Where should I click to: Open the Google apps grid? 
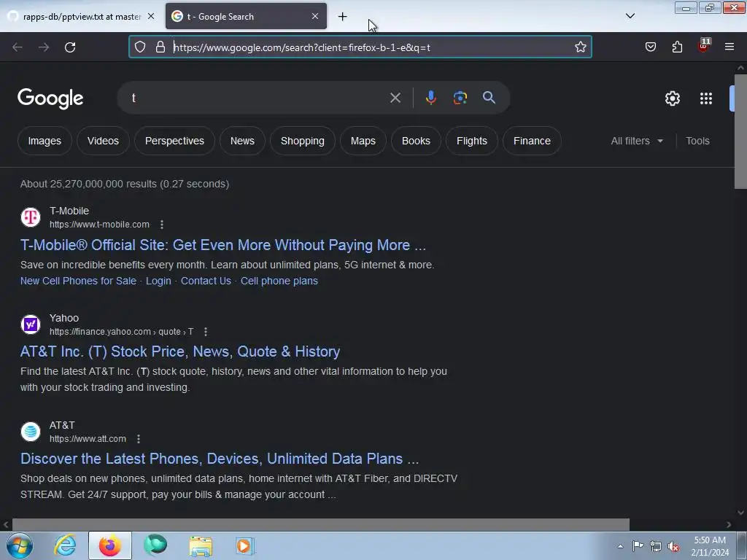pyautogui.click(x=706, y=98)
